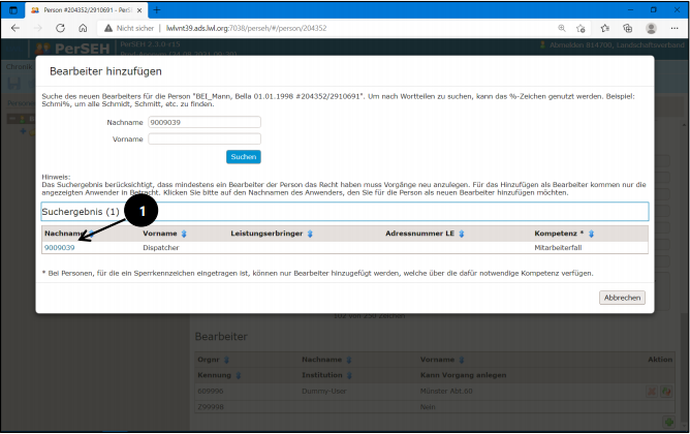The image size is (690, 434).
Task: Select result link 9009039
Action: tap(59, 248)
